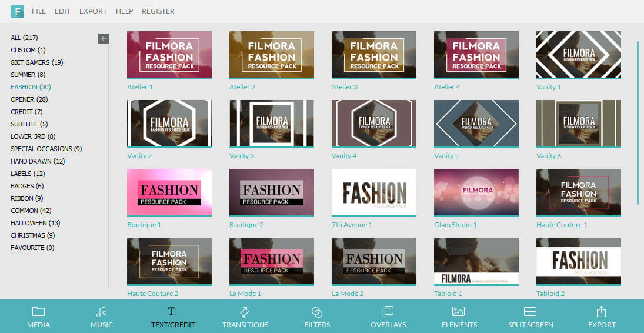
Task: Open the Filters circles icon
Action: [316, 312]
